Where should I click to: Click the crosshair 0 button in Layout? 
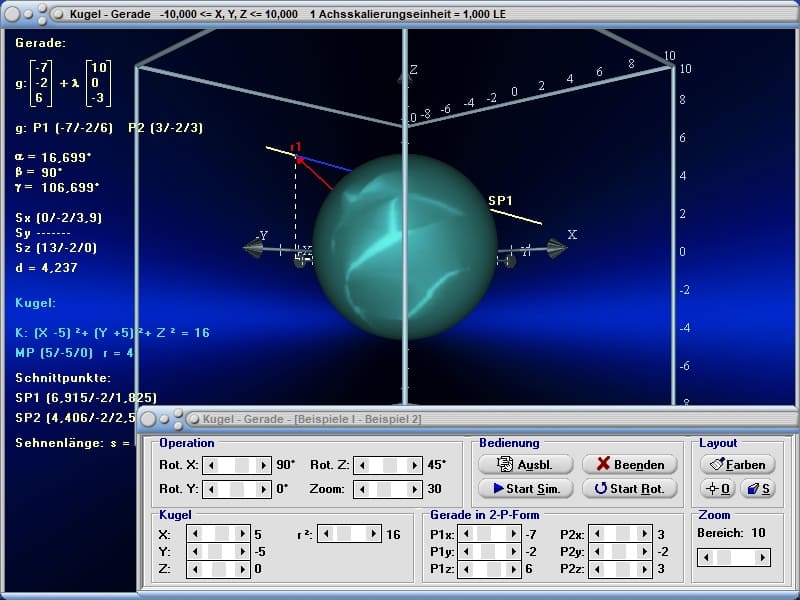[718, 489]
